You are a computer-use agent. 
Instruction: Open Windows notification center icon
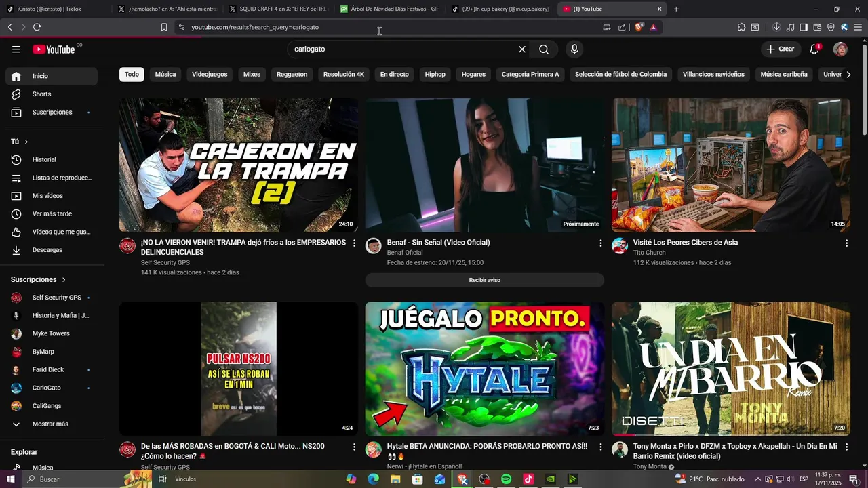click(x=853, y=479)
